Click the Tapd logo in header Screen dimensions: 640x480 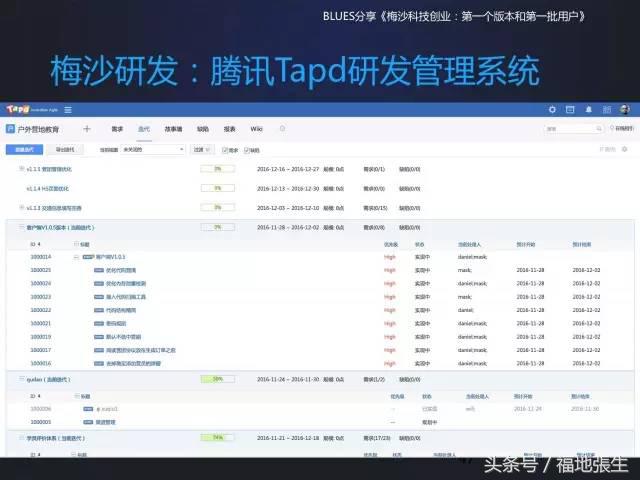[x=18, y=109]
